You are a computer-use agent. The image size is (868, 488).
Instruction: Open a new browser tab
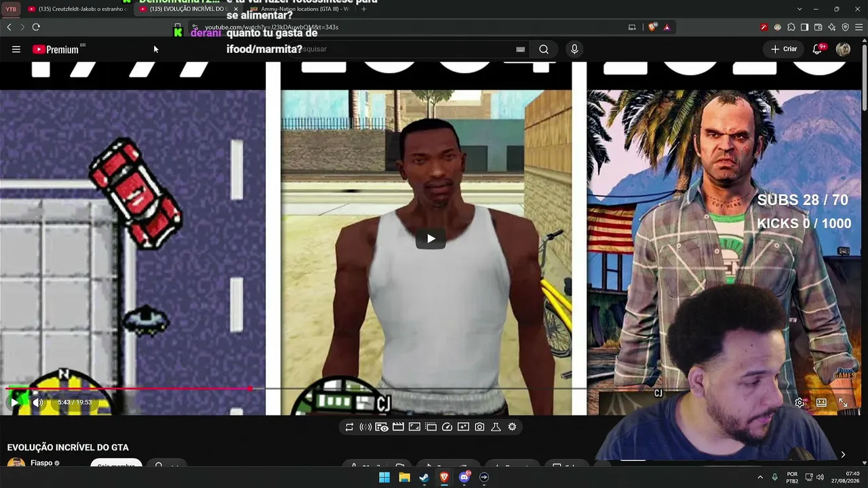click(364, 9)
